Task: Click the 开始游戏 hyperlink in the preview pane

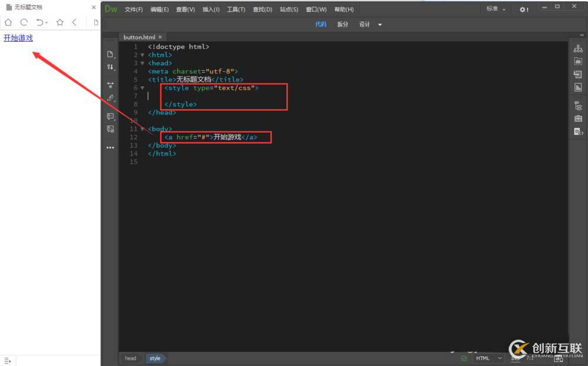Action: pyautogui.click(x=18, y=38)
